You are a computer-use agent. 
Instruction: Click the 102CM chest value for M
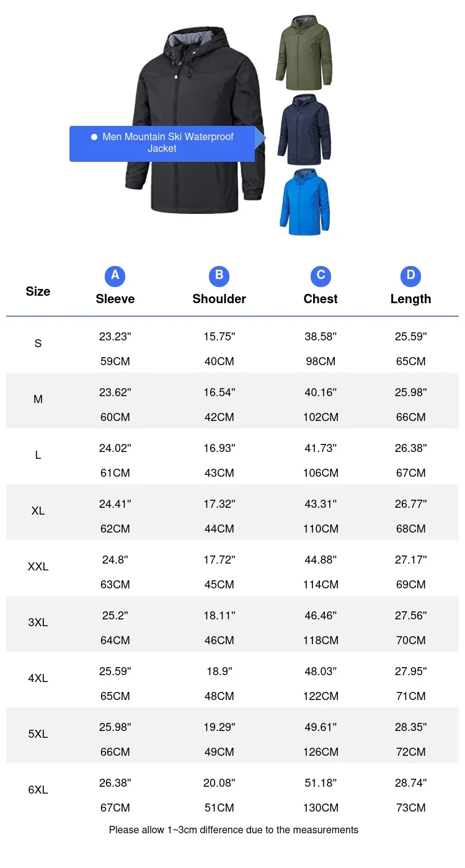click(321, 417)
